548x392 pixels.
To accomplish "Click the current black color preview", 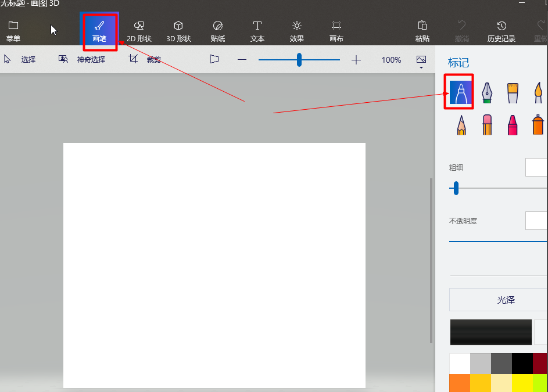I will click(x=490, y=332).
